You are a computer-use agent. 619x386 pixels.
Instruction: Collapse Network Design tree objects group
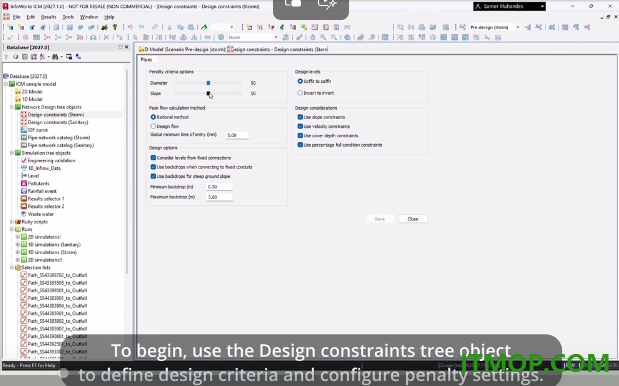point(12,107)
